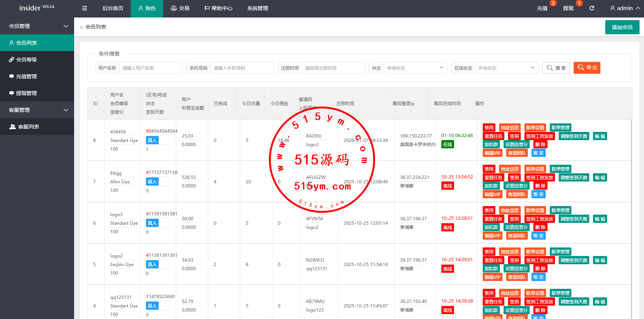644x319 pixels.
Task: Open 会员等级 in the sidebar
Action: pyautogui.click(x=26, y=60)
